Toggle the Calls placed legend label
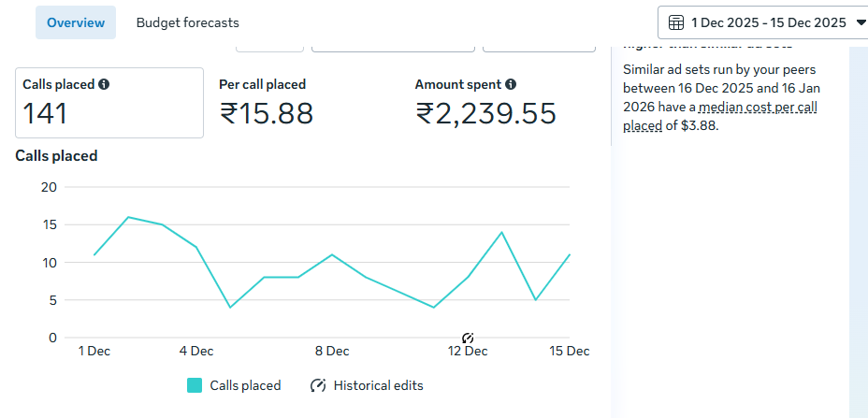 point(245,385)
